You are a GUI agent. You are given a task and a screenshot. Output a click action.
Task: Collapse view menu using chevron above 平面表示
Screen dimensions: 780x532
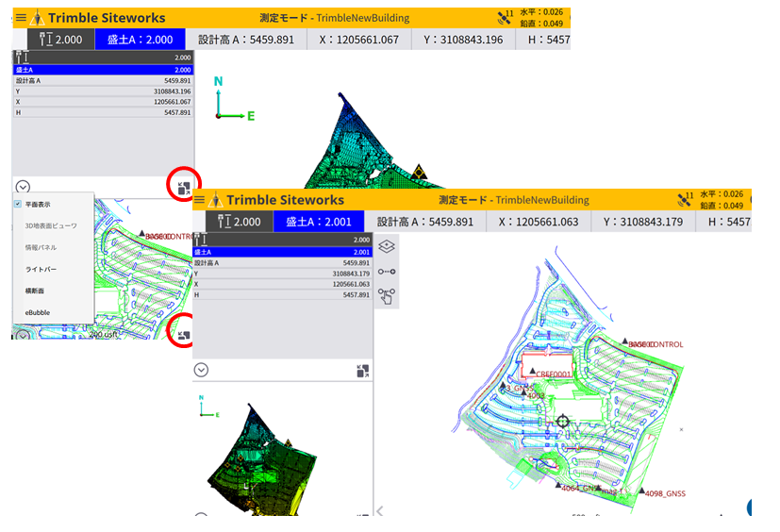tap(23, 187)
